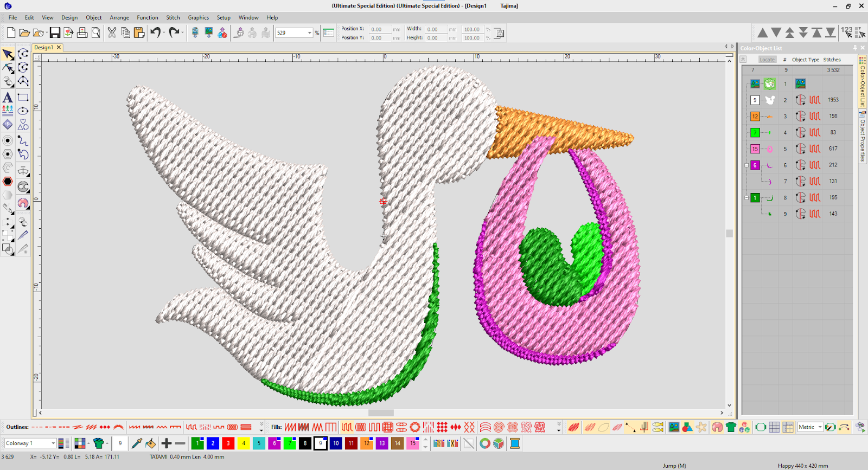Open the File menu

[12, 17]
